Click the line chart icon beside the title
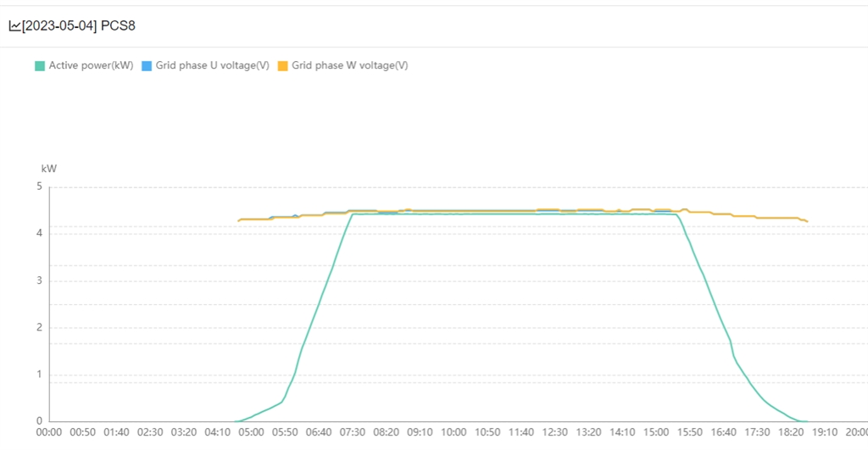 pos(14,25)
